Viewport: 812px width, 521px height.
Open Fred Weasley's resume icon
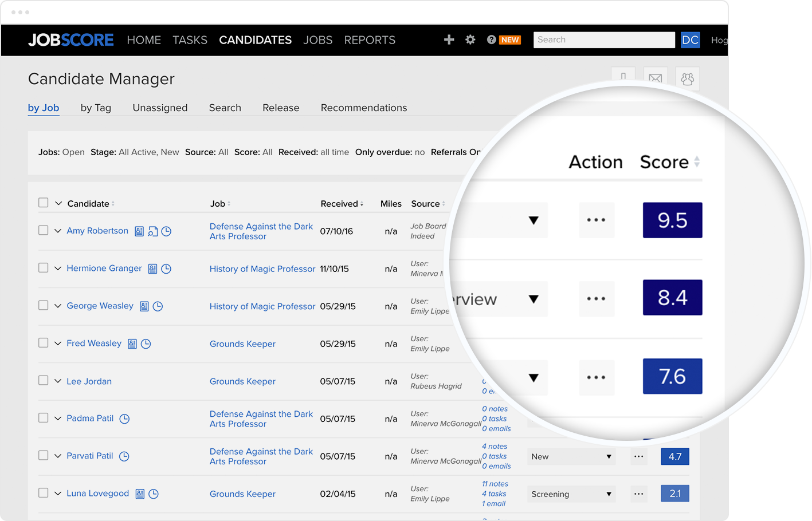click(x=132, y=344)
